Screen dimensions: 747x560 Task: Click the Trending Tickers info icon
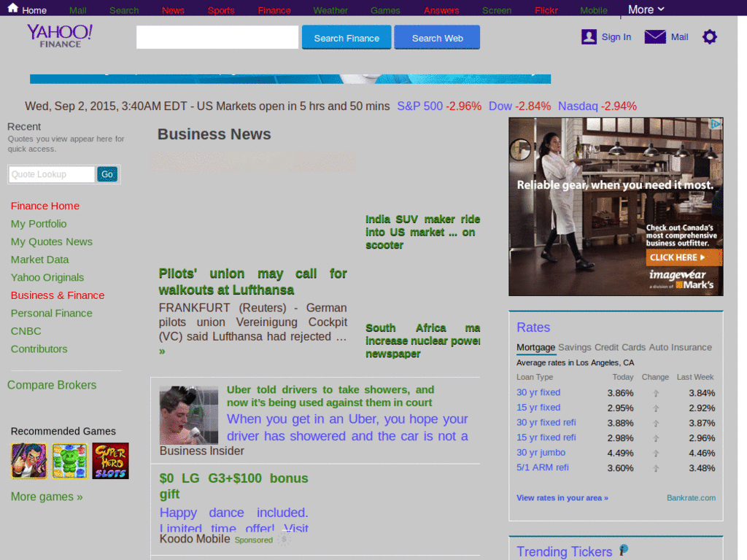624,550
